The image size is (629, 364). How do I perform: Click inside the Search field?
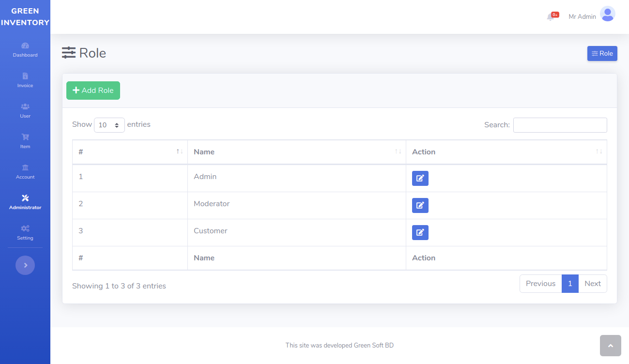(560, 125)
